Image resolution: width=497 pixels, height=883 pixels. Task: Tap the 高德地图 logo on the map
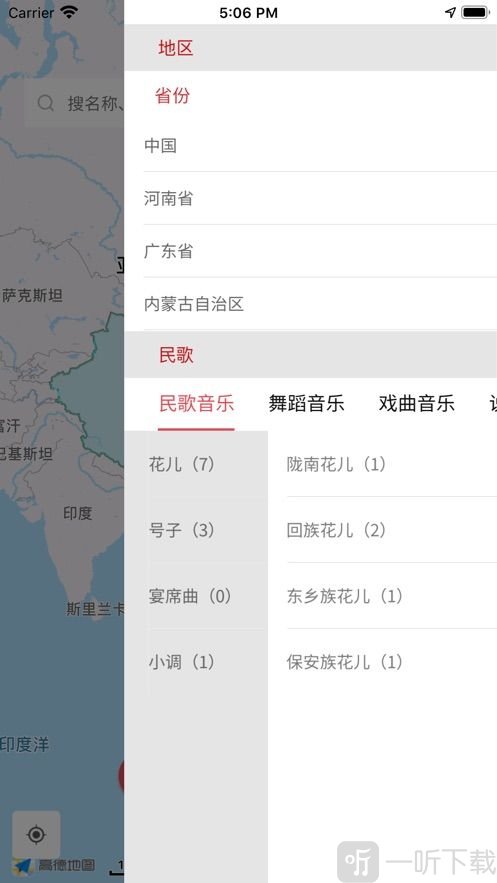[x=54, y=865]
